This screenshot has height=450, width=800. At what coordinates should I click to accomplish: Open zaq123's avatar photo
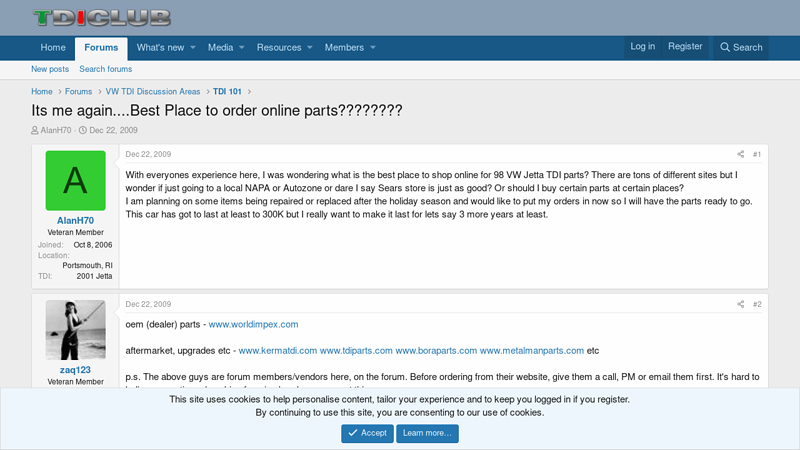coord(76,330)
